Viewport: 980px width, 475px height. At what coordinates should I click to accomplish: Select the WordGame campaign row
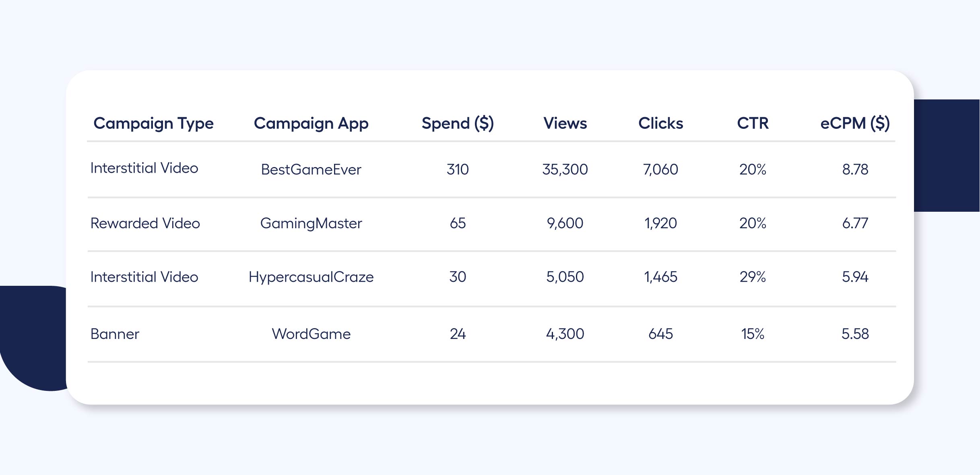311,334
